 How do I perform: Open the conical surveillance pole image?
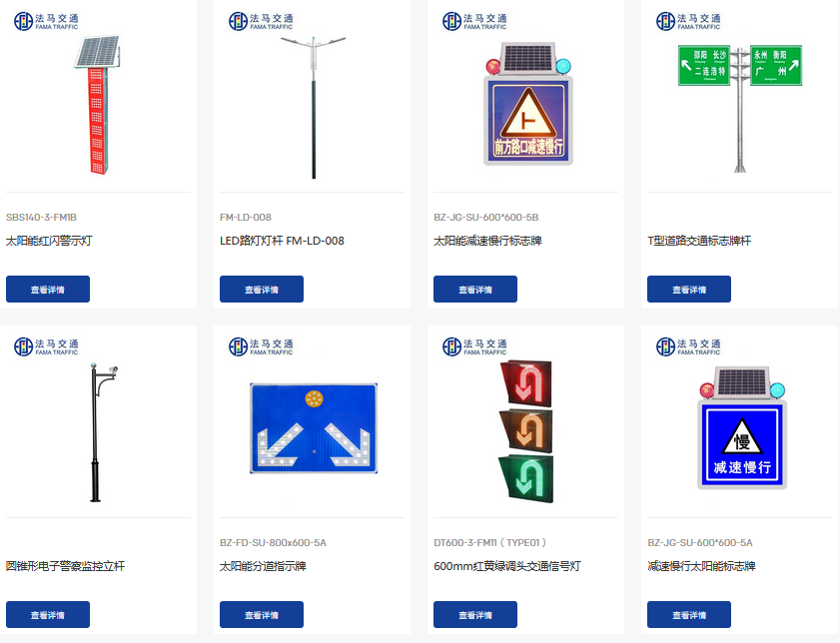click(104, 432)
